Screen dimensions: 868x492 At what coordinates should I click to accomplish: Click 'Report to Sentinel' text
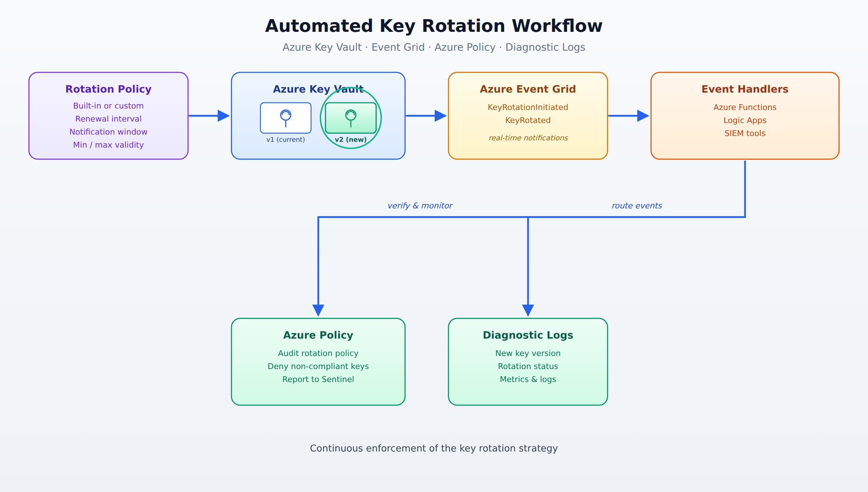318,379
